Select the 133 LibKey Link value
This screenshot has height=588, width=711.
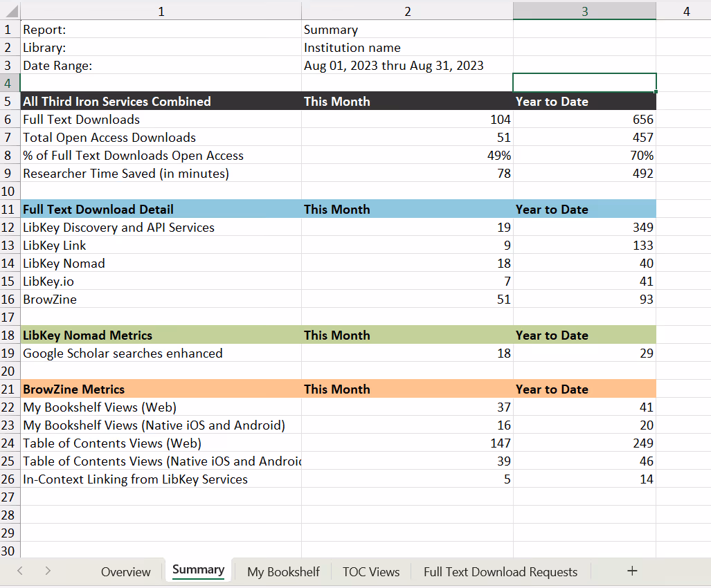(x=584, y=245)
